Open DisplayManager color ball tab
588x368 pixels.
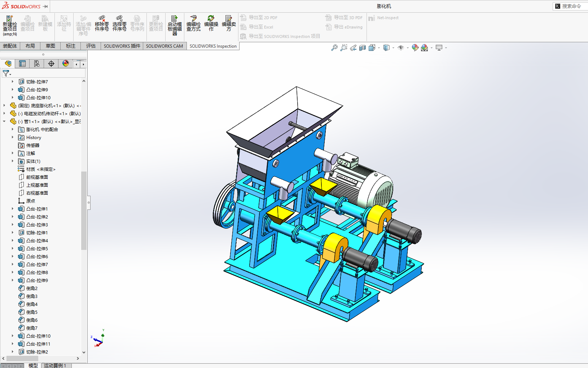tap(66, 64)
